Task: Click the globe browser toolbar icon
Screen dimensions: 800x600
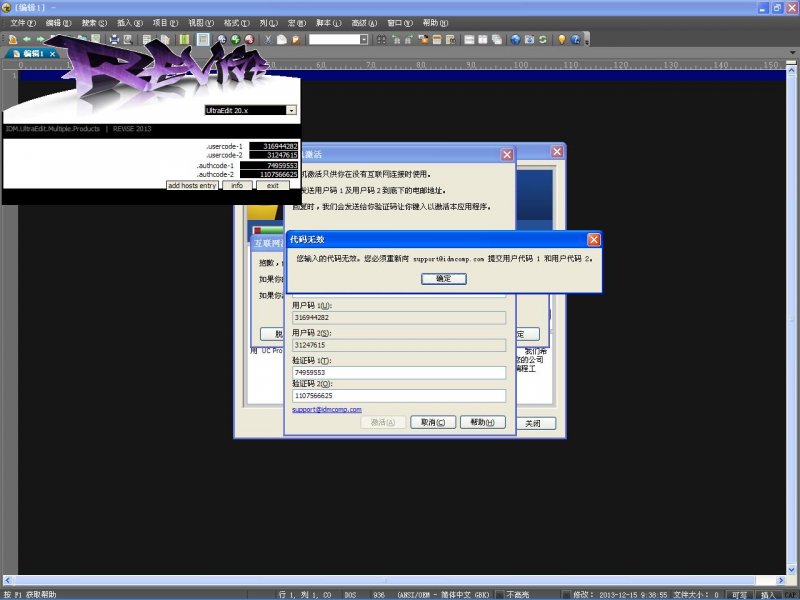Action: (515, 39)
